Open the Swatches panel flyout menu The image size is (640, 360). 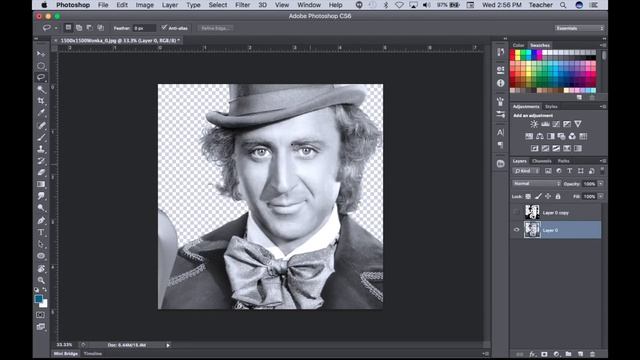603,45
